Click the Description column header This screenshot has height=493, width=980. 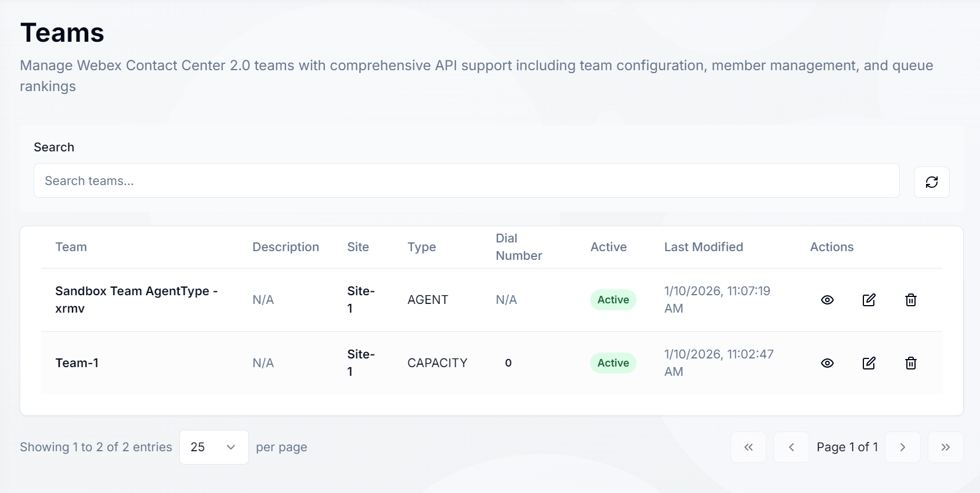pos(285,247)
